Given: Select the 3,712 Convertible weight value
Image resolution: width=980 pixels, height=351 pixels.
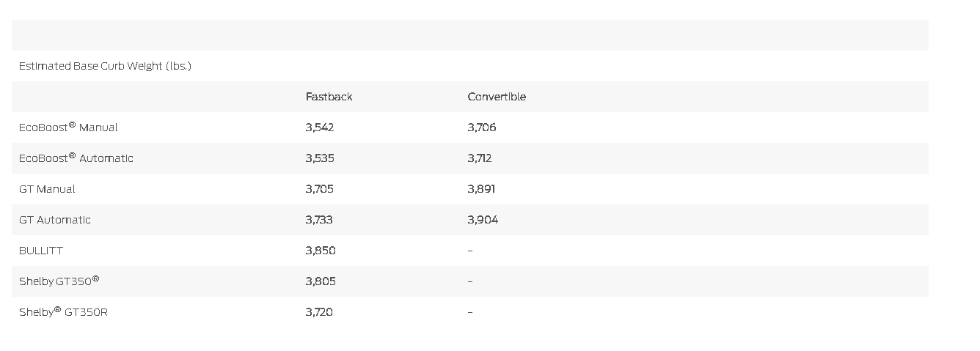Looking at the screenshot, I should coord(480,158).
